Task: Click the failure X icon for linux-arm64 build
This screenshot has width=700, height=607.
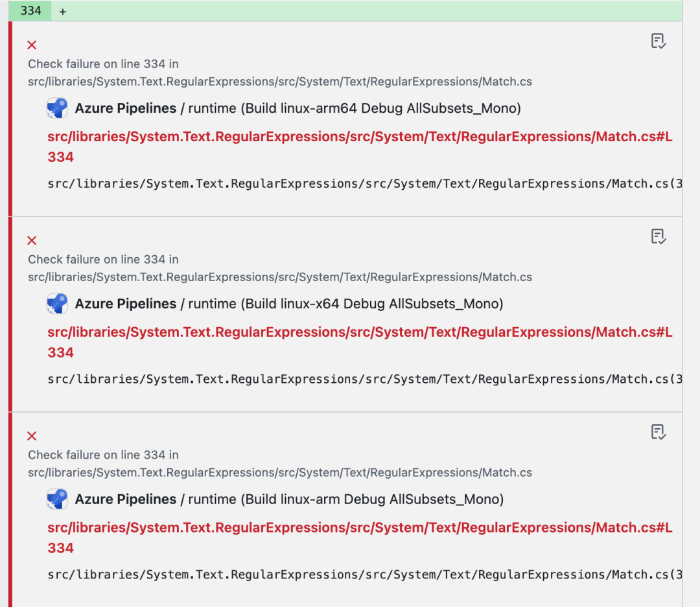Action: [32, 45]
